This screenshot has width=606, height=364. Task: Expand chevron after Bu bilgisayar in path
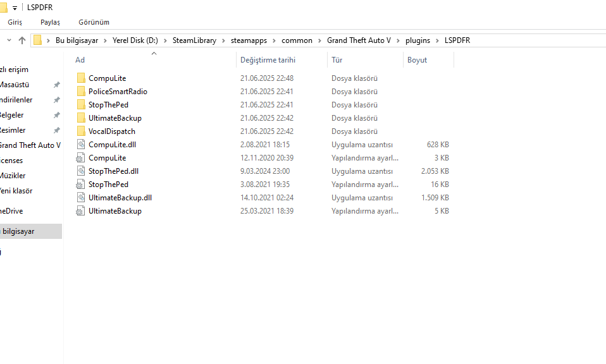tap(105, 40)
